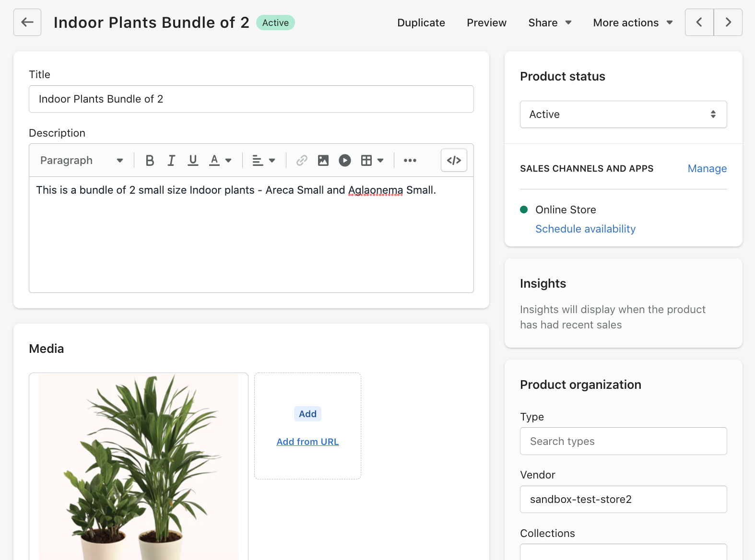Image resolution: width=755 pixels, height=560 pixels.
Task: Open more formatting options ellipsis
Action: pyautogui.click(x=410, y=161)
